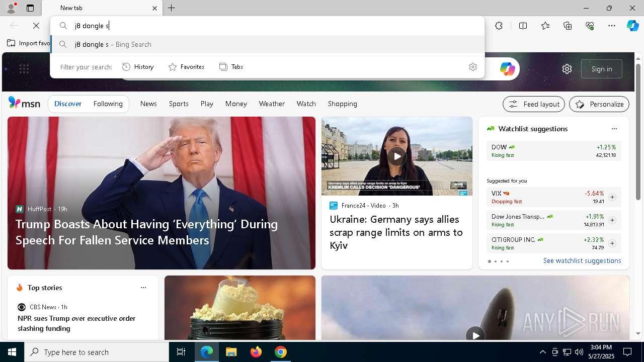The width and height of the screenshot is (644, 362).
Task: Open Watchlist suggestions more options menu
Action: click(614, 129)
